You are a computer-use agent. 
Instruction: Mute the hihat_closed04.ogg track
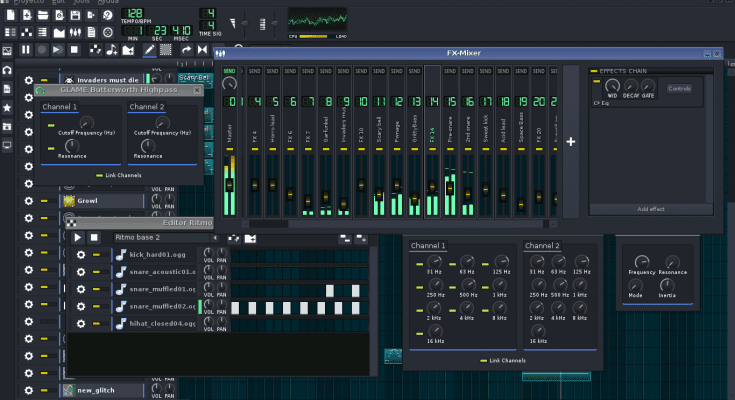pos(97,324)
